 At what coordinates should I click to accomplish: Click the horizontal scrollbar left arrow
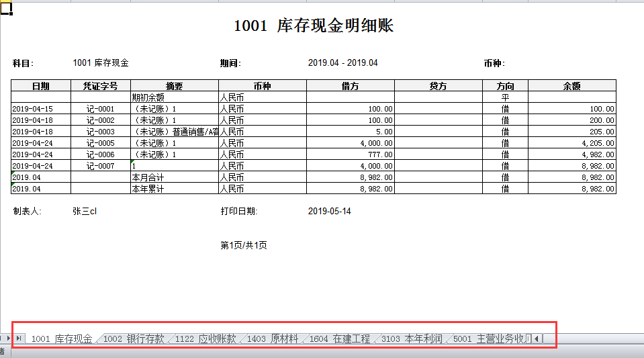537,339
